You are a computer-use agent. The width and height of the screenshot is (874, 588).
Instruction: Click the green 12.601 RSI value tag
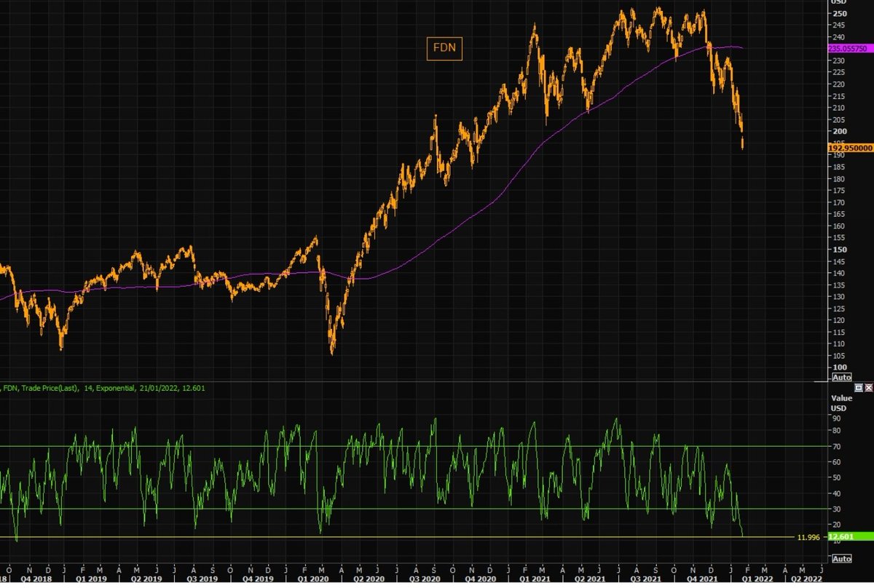click(x=850, y=536)
